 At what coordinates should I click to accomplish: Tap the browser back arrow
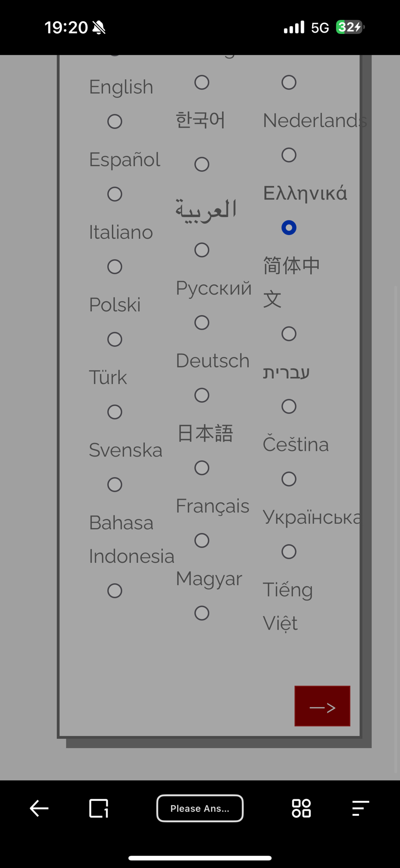click(x=39, y=808)
